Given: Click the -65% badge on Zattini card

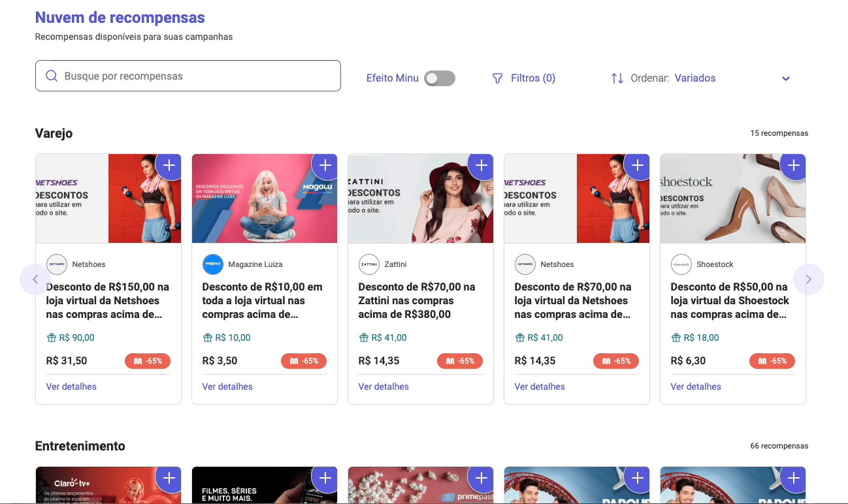Looking at the screenshot, I should click(x=460, y=361).
